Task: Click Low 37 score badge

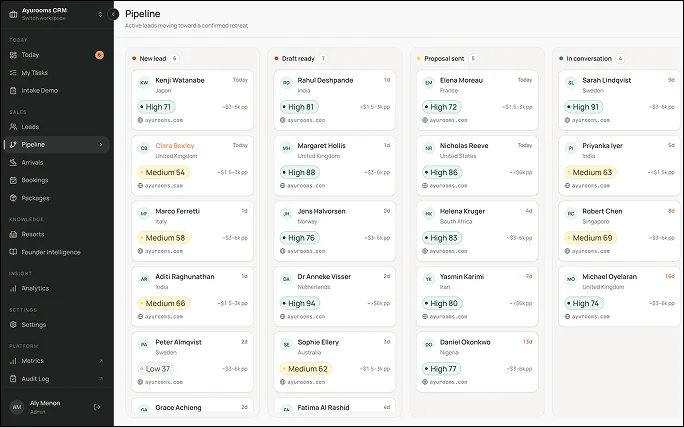Action: [156, 369]
